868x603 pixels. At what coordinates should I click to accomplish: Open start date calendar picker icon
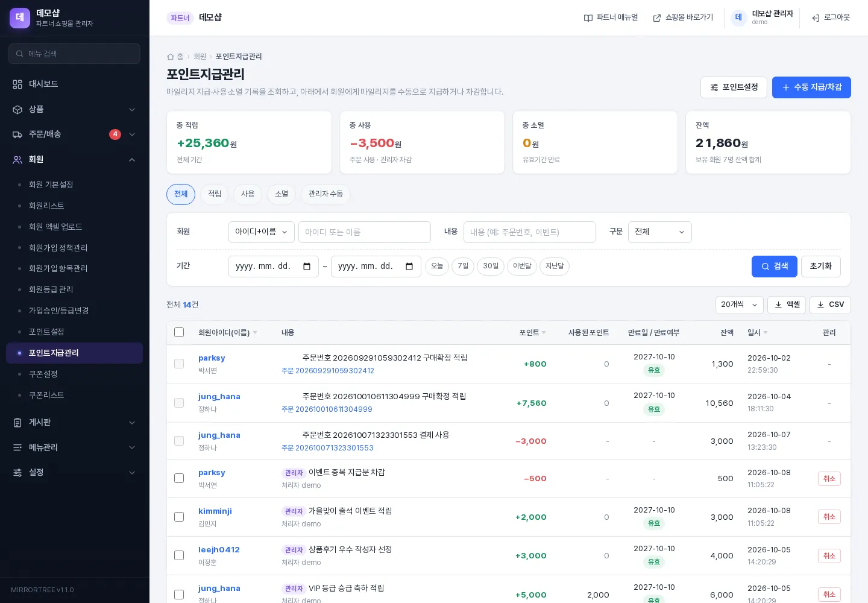[x=307, y=267]
